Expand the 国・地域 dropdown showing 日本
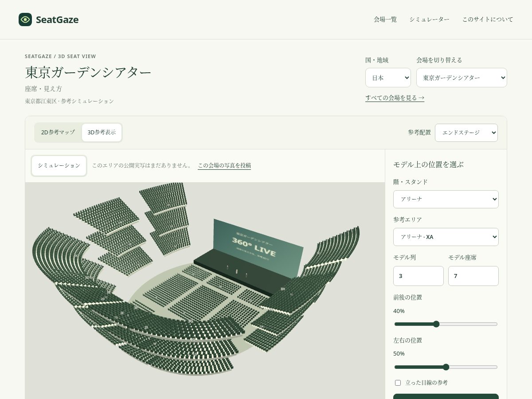 click(x=388, y=78)
